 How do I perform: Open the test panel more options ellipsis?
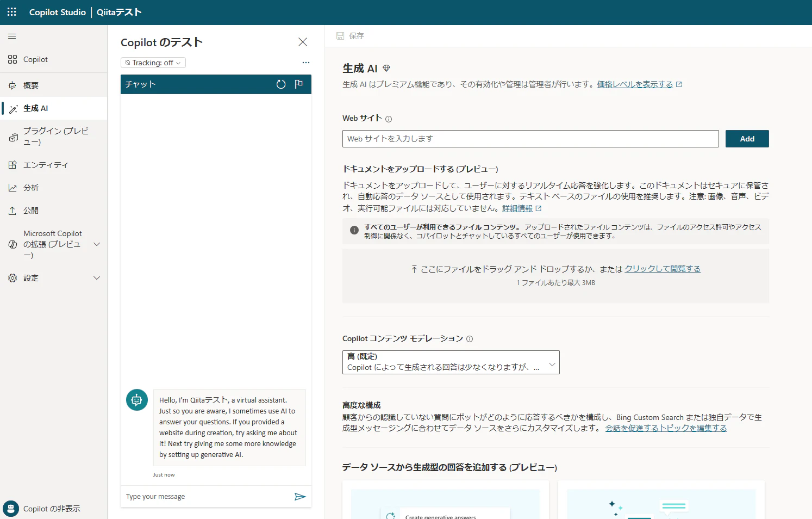(x=306, y=63)
